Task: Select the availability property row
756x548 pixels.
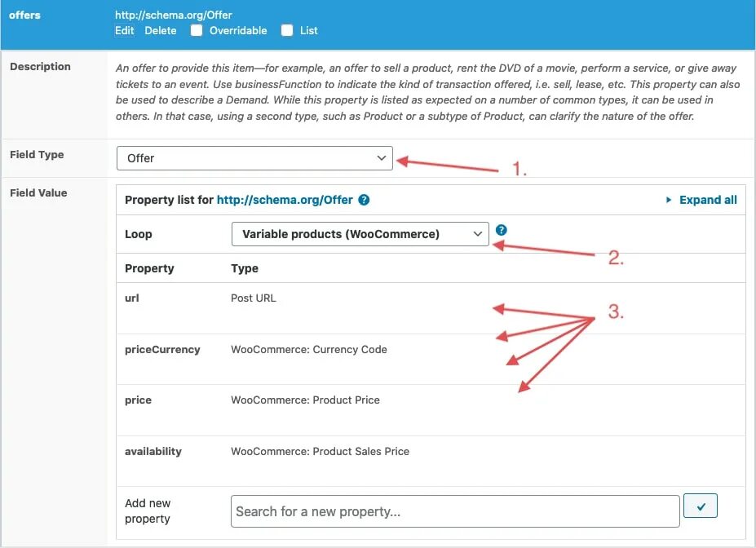Action: 153,452
